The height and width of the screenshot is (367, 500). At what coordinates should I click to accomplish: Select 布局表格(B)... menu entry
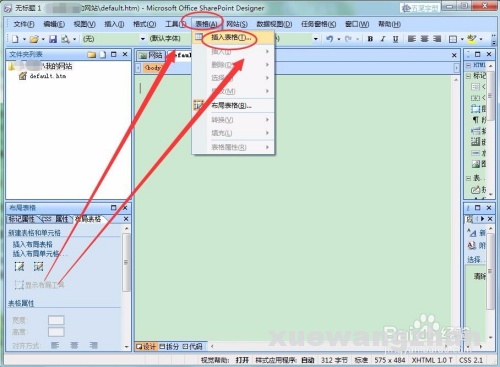233,106
